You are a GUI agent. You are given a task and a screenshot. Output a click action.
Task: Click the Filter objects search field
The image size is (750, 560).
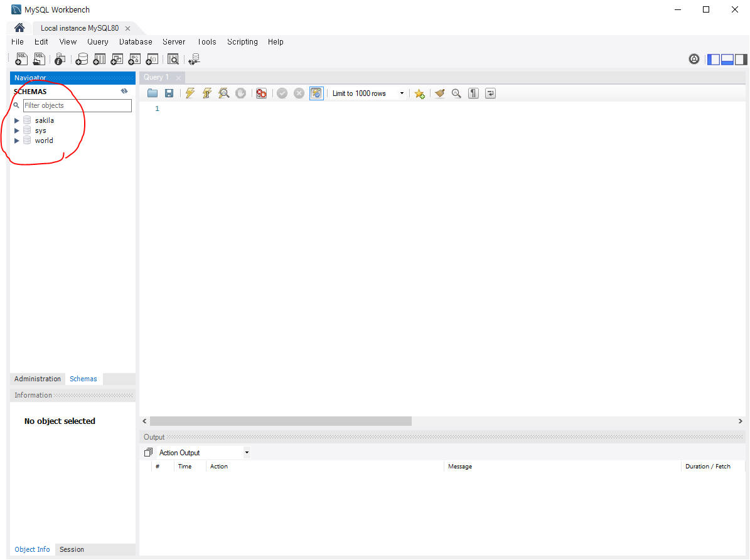[77, 105]
